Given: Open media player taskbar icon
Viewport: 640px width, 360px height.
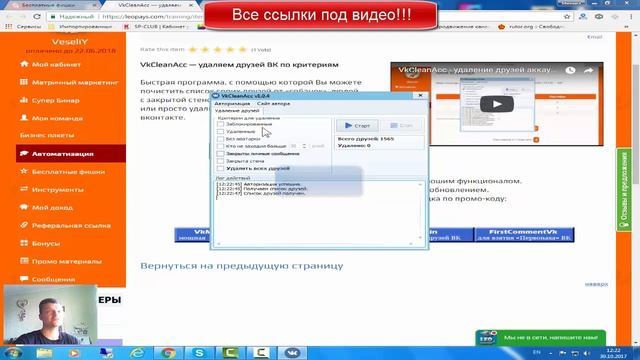Looking at the screenshot, I should pyautogui.click(x=74, y=353).
